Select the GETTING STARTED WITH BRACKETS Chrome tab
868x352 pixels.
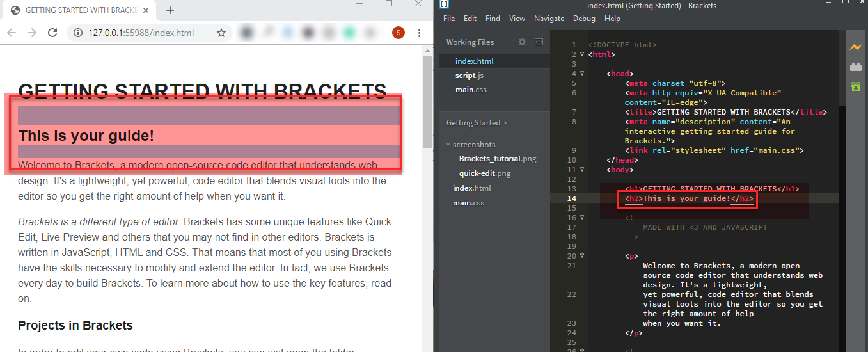pyautogui.click(x=80, y=10)
